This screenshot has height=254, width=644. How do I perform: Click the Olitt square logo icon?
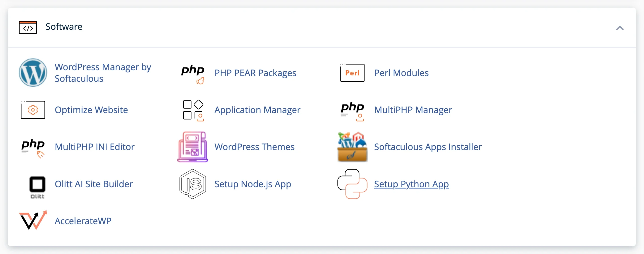(37, 187)
